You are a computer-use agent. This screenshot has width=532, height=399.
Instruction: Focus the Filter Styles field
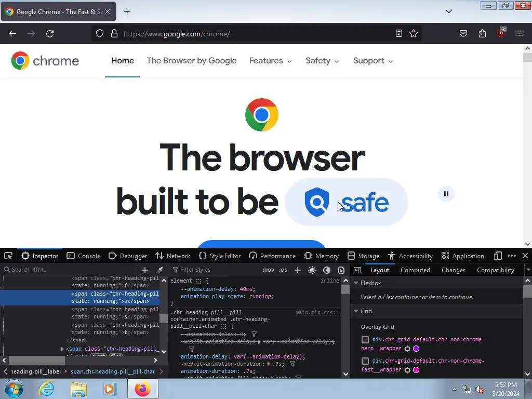[214, 270]
